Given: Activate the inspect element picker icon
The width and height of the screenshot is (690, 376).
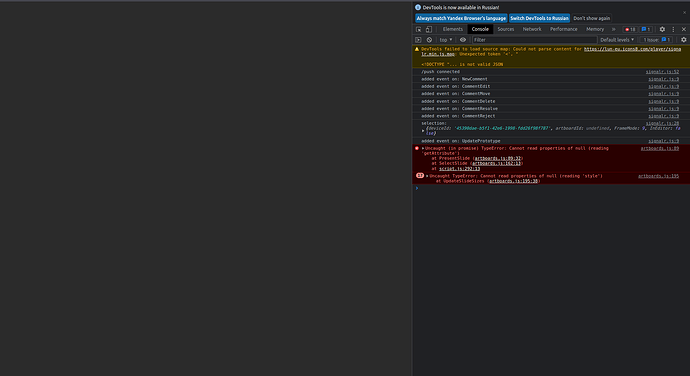Looking at the screenshot, I should (418, 29).
